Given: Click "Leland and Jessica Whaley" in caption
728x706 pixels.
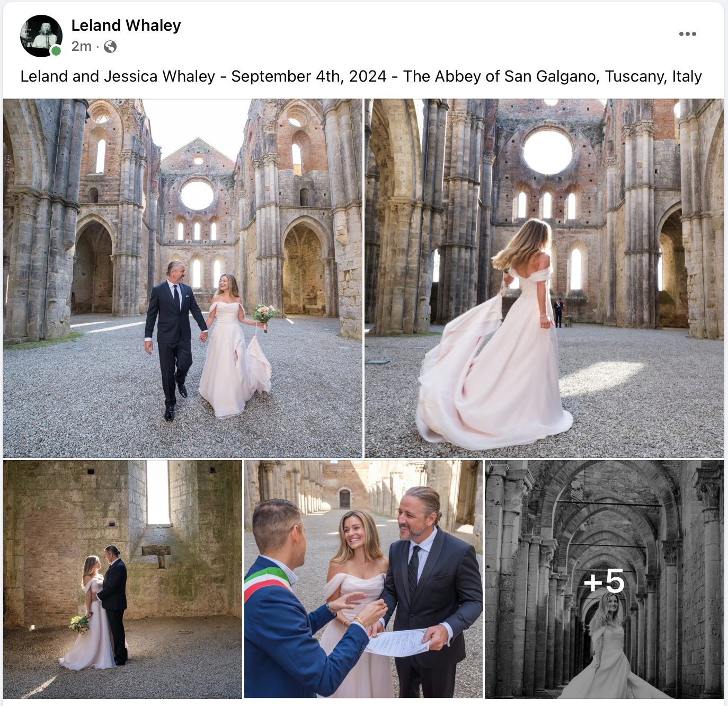Looking at the screenshot, I should coord(118,76).
